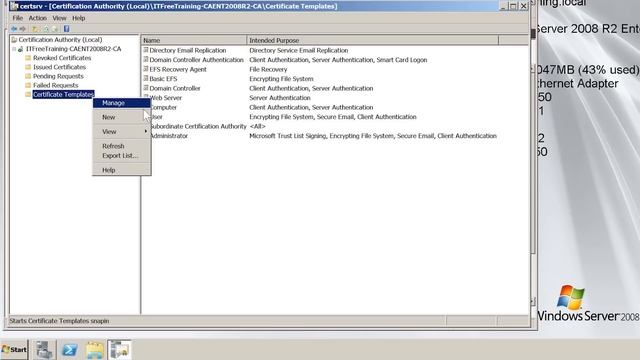Choose Manage in the context menu
640x360 pixels.
tap(122, 103)
